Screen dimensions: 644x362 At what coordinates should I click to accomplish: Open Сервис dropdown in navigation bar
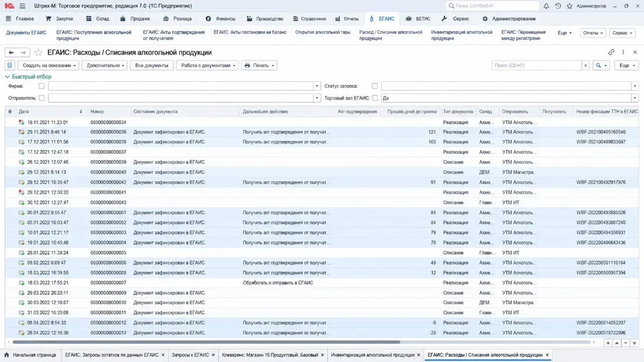[x=622, y=33]
